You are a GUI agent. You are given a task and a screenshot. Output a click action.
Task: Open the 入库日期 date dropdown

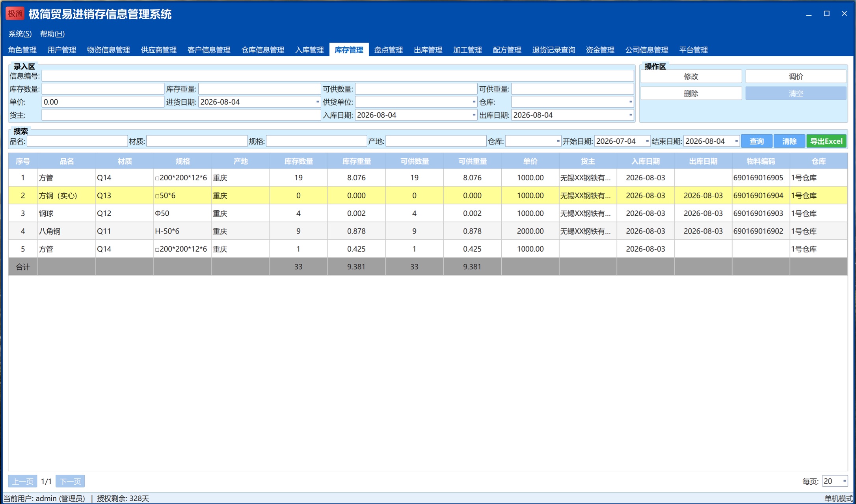474,115
